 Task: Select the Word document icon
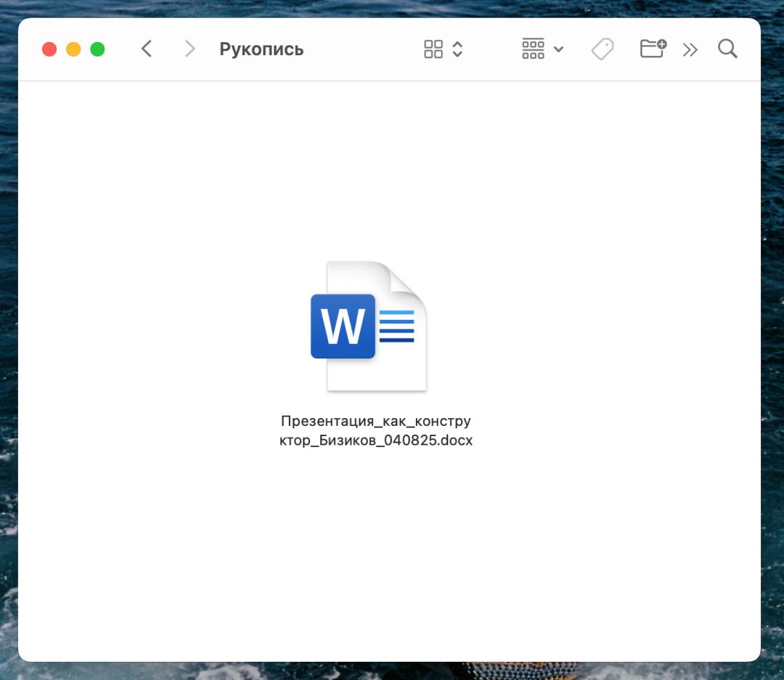click(x=369, y=326)
